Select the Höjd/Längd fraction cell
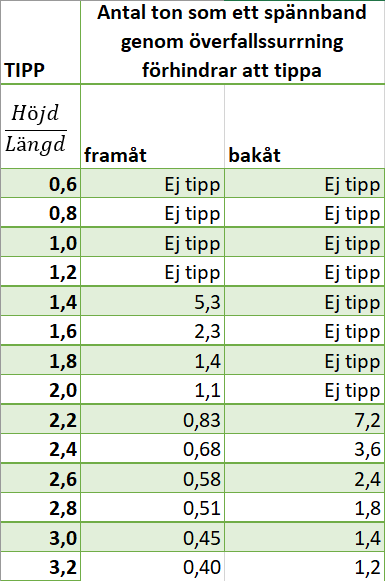 tap(40, 126)
